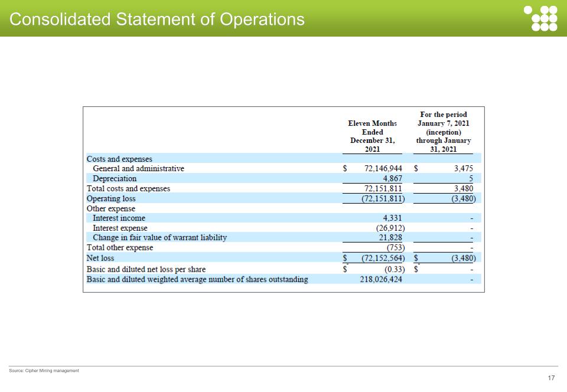Click the total costs value 3,480
The width and height of the screenshot is (567, 392).
[x=464, y=188]
